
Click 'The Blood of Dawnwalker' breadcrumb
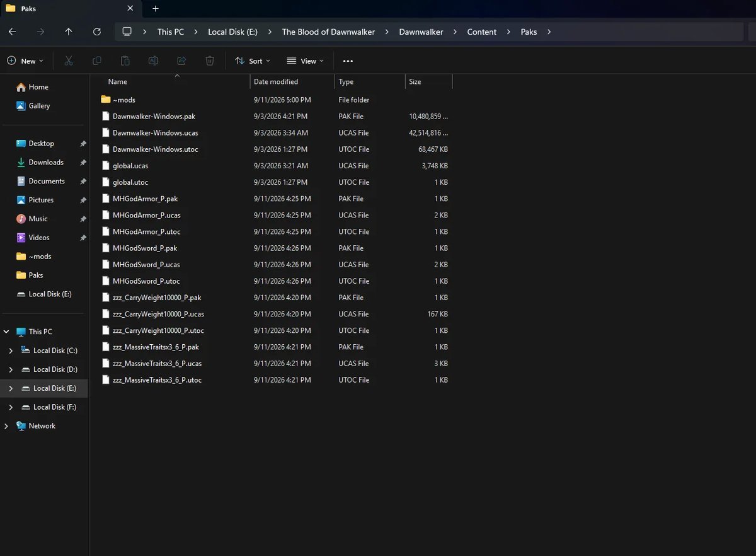[328, 32]
